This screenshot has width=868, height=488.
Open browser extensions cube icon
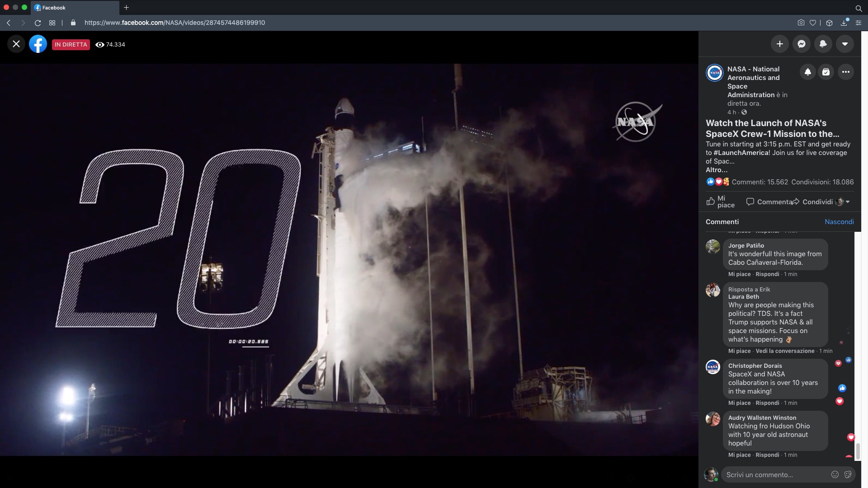point(829,23)
